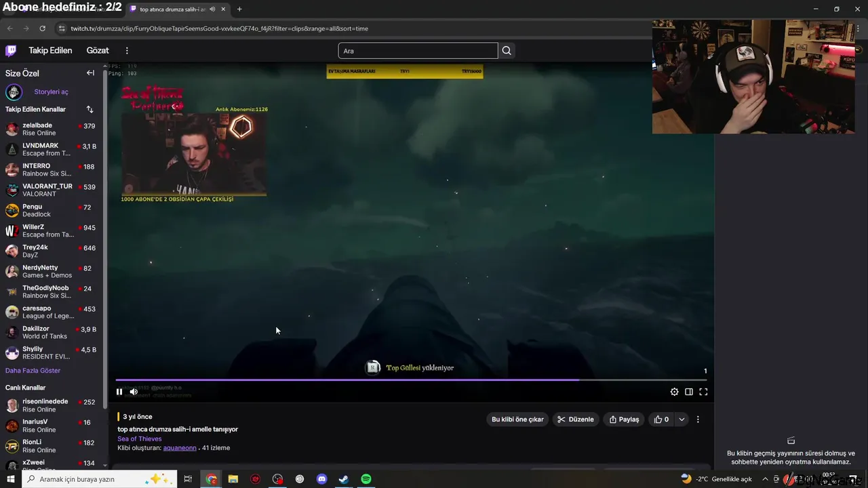
Task: Open the VALORANT_TUR channel
Action: click(53, 190)
